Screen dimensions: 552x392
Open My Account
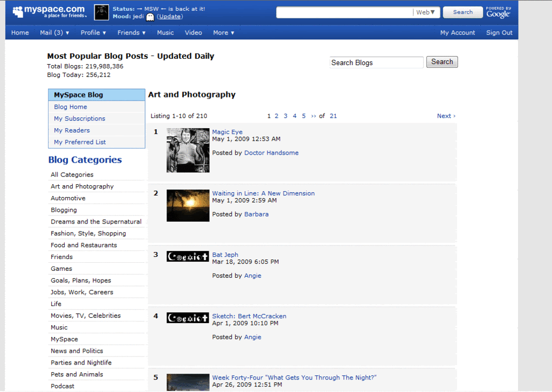[457, 33]
